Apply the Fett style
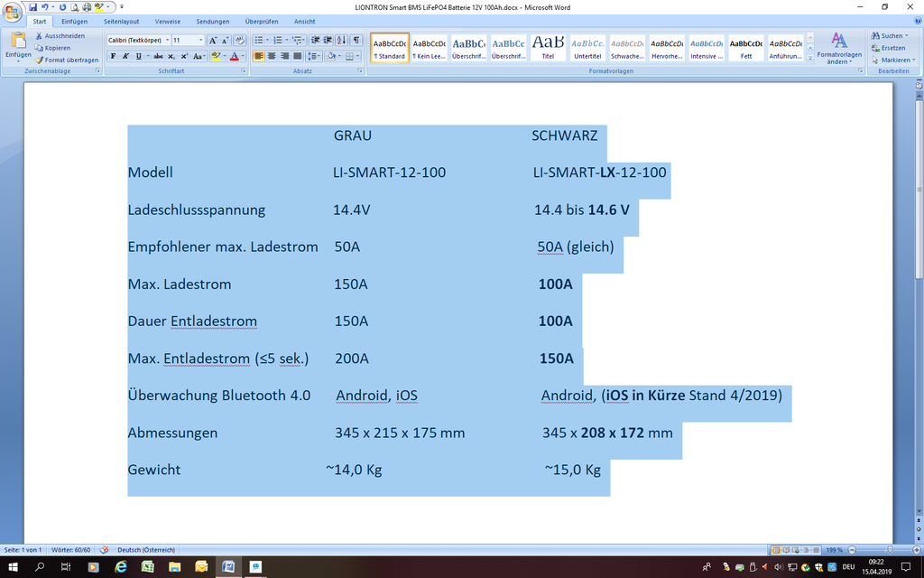This screenshot has height=578, width=924. (746, 47)
